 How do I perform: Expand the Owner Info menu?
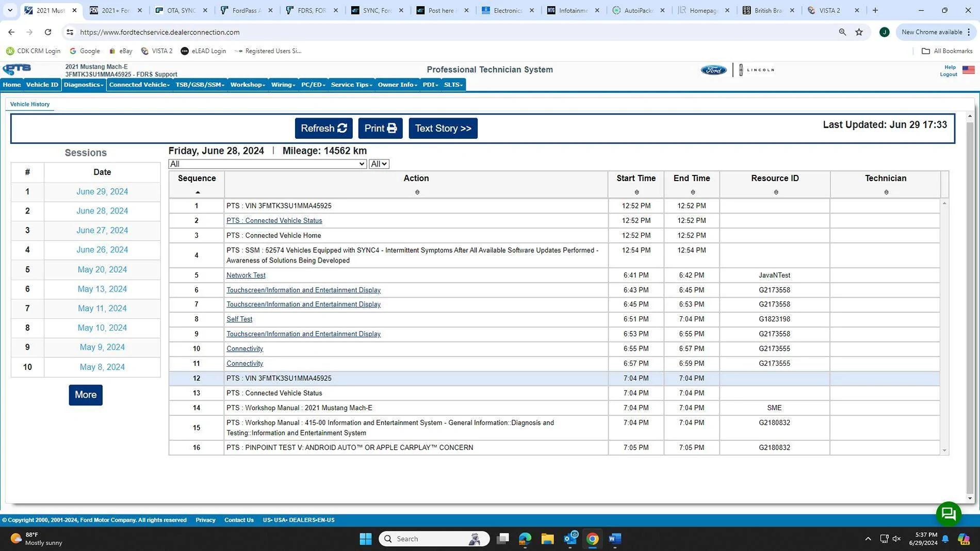tap(397, 85)
